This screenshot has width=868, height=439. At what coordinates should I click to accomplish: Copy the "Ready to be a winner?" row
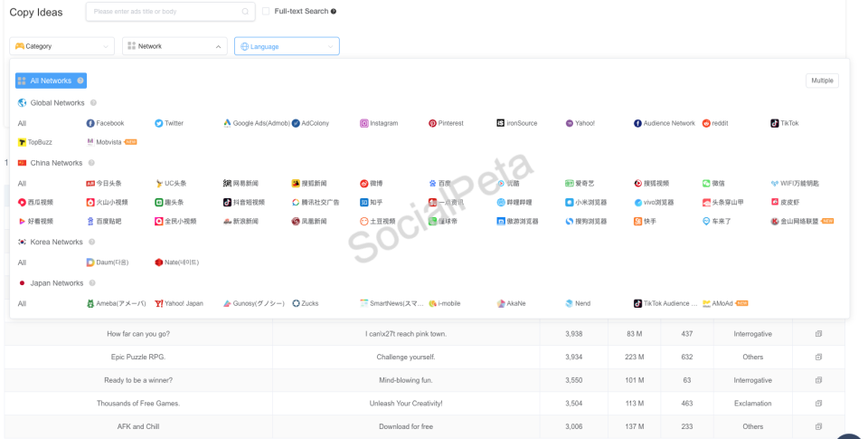coord(818,380)
